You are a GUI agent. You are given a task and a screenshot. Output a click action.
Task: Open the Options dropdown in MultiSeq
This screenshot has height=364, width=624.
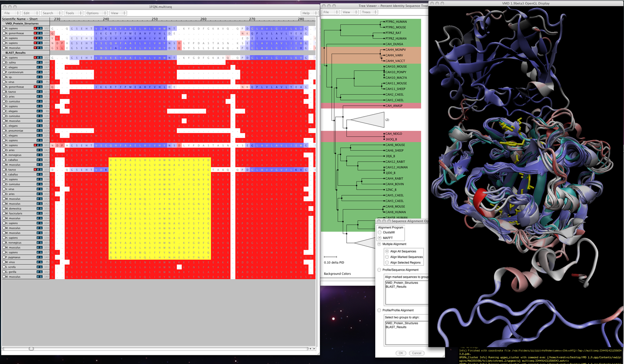[96, 13]
